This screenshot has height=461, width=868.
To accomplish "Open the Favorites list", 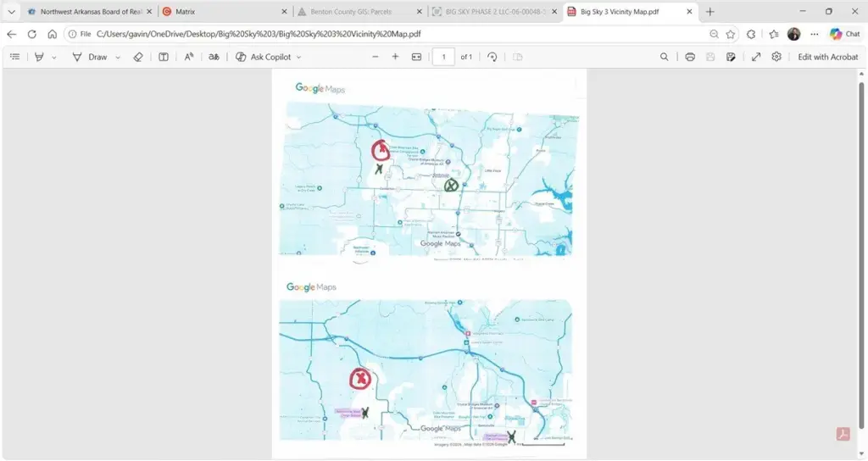I will (x=774, y=34).
